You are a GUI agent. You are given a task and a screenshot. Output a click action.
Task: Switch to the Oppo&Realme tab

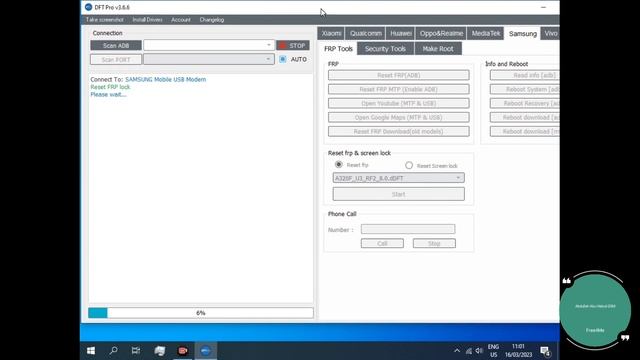[x=441, y=33]
